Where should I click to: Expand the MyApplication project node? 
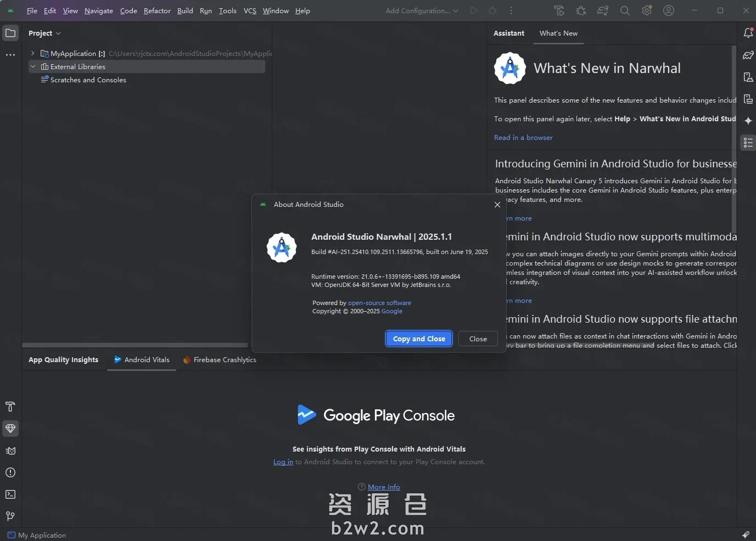pyautogui.click(x=33, y=53)
